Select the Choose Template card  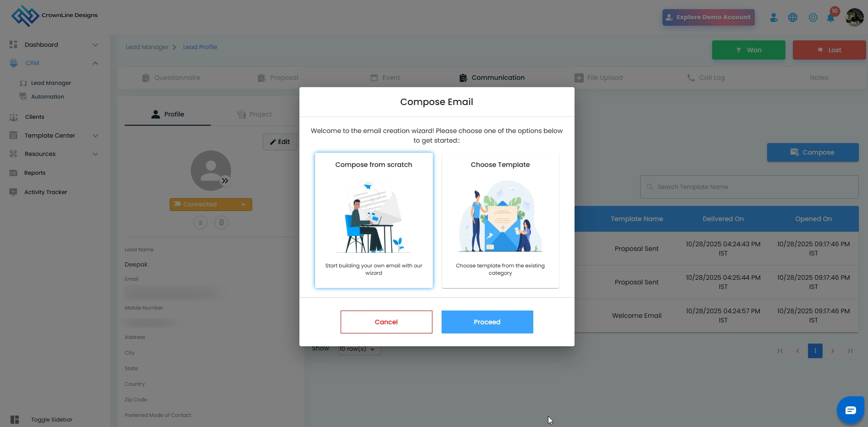(x=500, y=220)
